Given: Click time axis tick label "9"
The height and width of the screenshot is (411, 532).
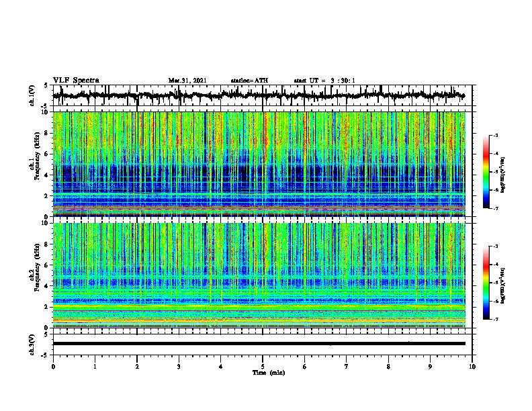Looking at the screenshot, I should click(x=430, y=367).
